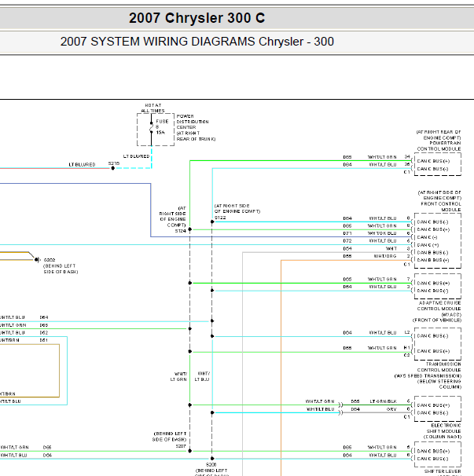
Task: Click the CAN B BUS (-) pin label
Action: click(432, 253)
